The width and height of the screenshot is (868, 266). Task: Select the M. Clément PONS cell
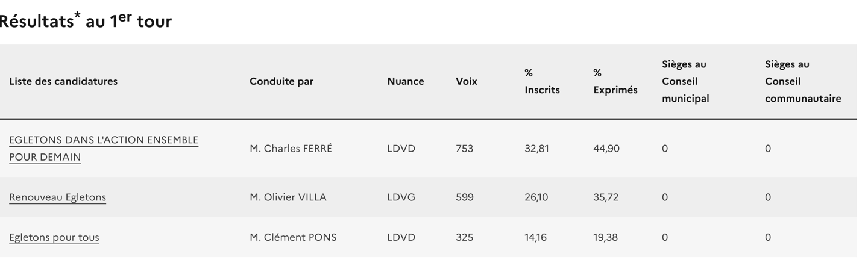[293, 237]
